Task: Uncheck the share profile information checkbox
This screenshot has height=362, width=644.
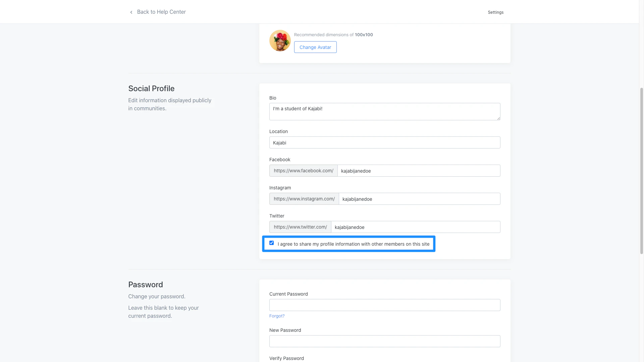Action: coord(271,243)
